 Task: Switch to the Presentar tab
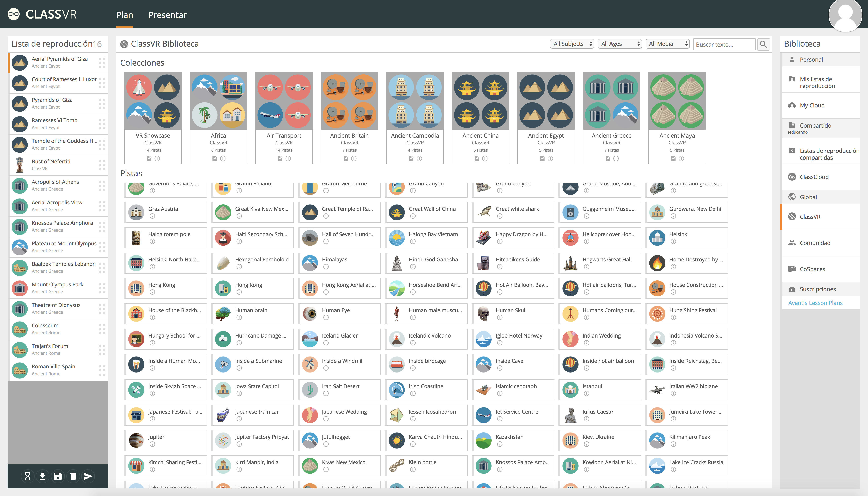click(167, 15)
